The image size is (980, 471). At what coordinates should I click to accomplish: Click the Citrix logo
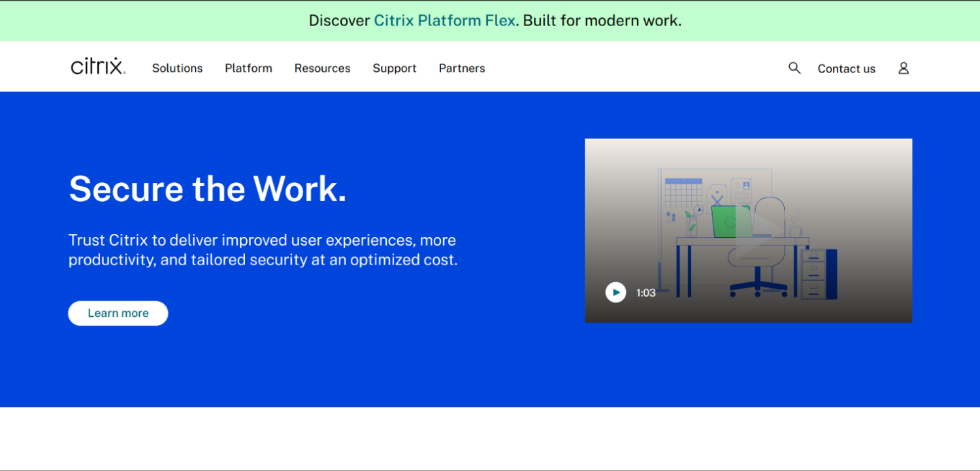click(x=98, y=67)
